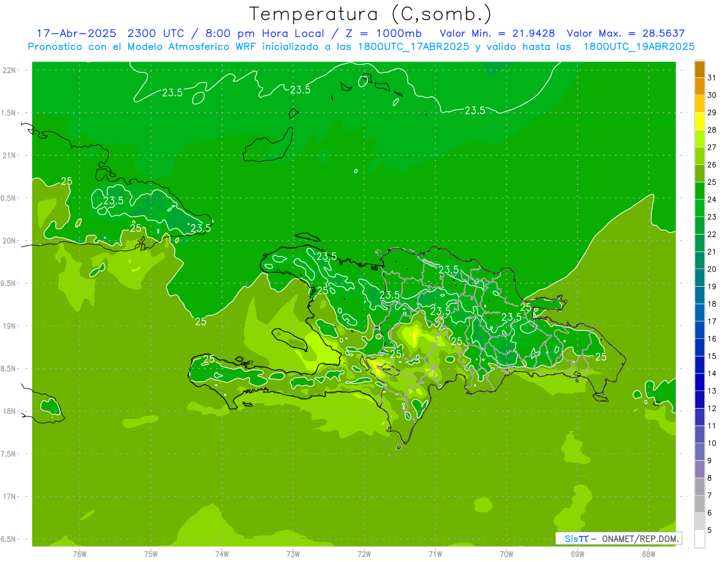Click the '72W' longitude label
Screen dimensions: 728x562
tap(365, 554)
